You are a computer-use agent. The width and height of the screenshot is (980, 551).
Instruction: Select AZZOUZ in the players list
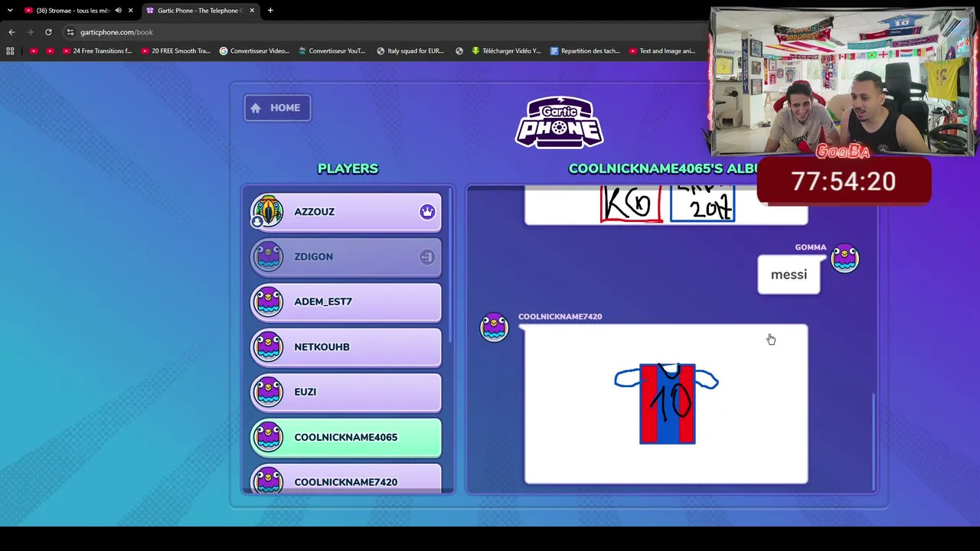[x=346, y=212]
